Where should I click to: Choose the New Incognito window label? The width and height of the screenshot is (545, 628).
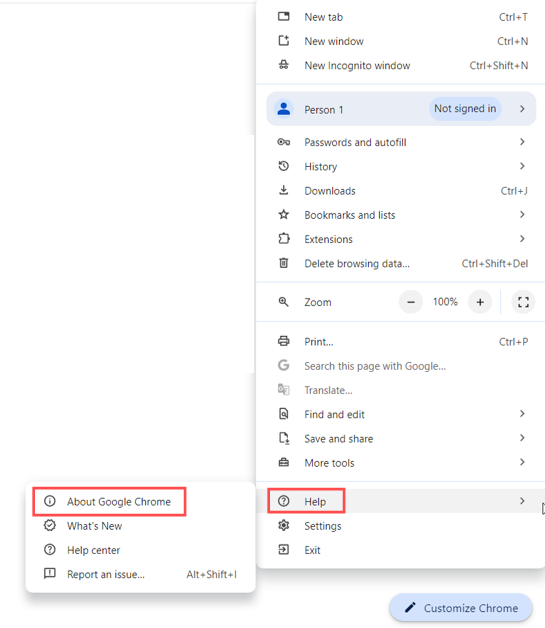357,65
